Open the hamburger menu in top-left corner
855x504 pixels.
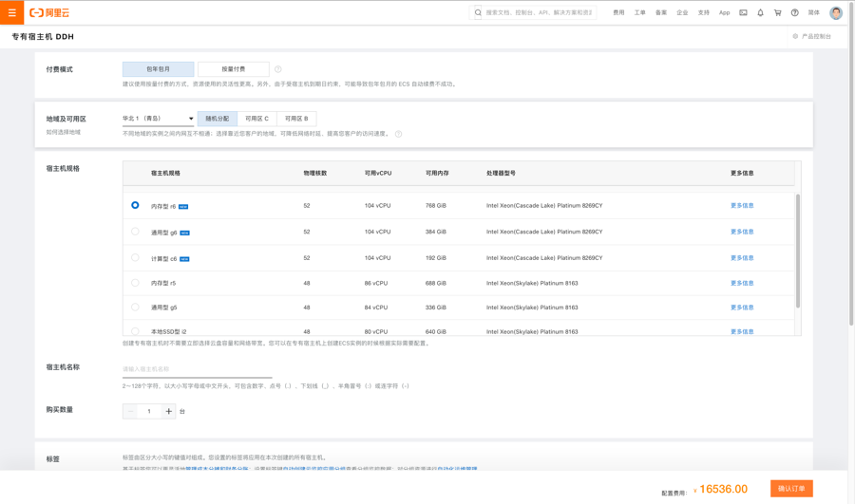pyautogui.click(x=11, y=12)
